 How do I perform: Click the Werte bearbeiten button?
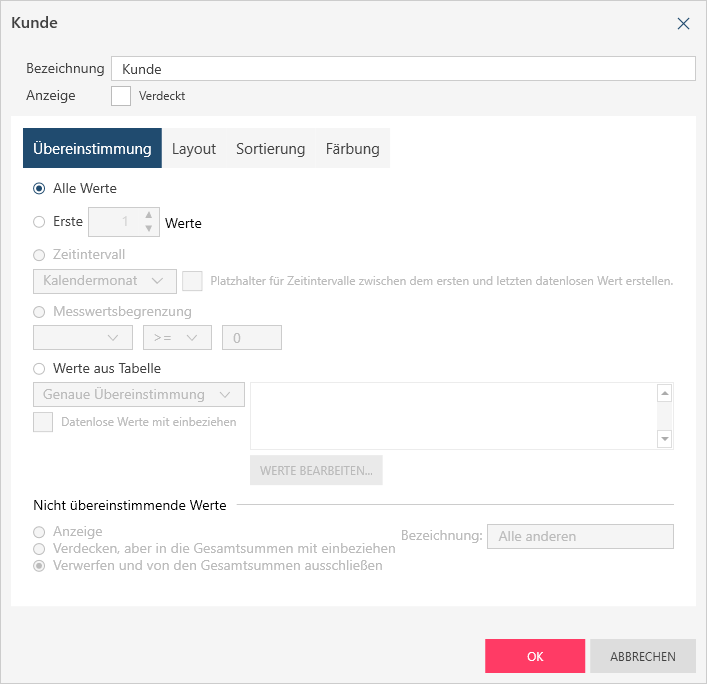coord(316,470)
